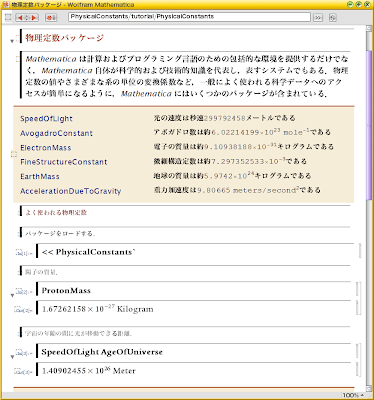
Task: Click the icon right of the >> button
Action: click(x=332, y=17)
